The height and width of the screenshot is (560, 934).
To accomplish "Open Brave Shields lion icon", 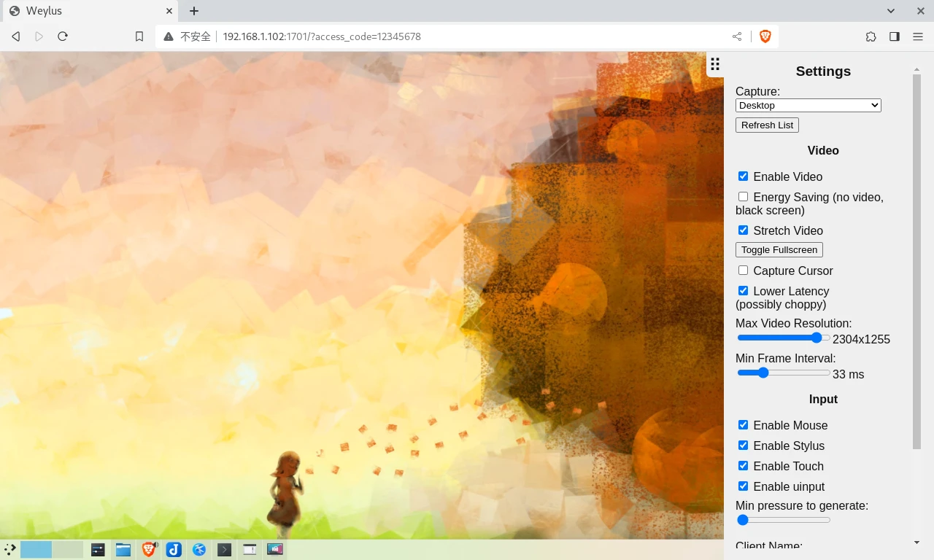I will [x=765, y=36].
